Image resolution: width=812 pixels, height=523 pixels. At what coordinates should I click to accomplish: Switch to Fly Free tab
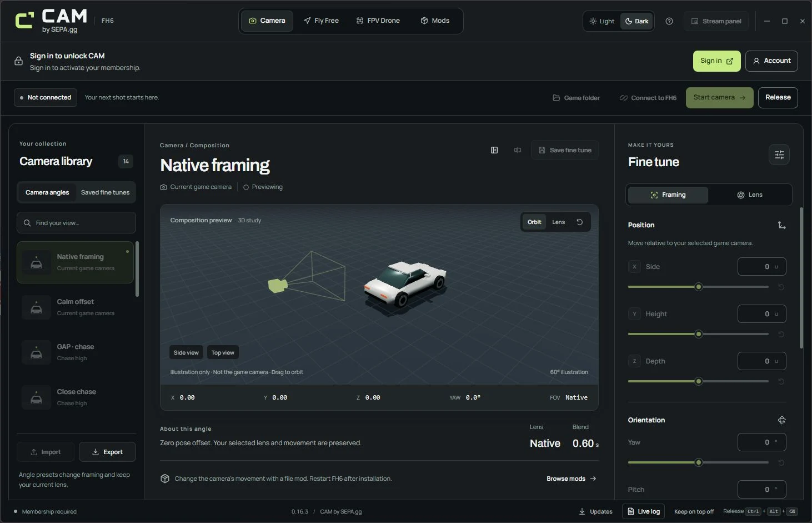321,21
